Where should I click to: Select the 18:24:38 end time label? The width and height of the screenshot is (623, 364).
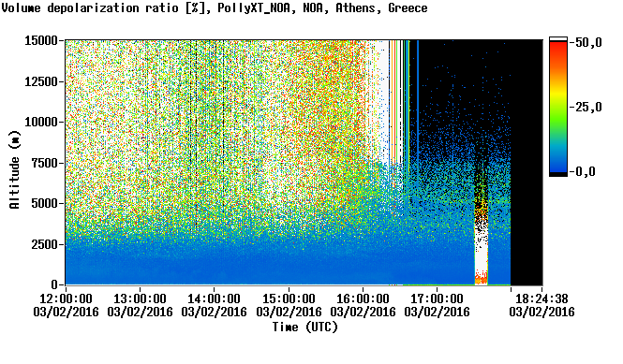click(x=541, y=298)
